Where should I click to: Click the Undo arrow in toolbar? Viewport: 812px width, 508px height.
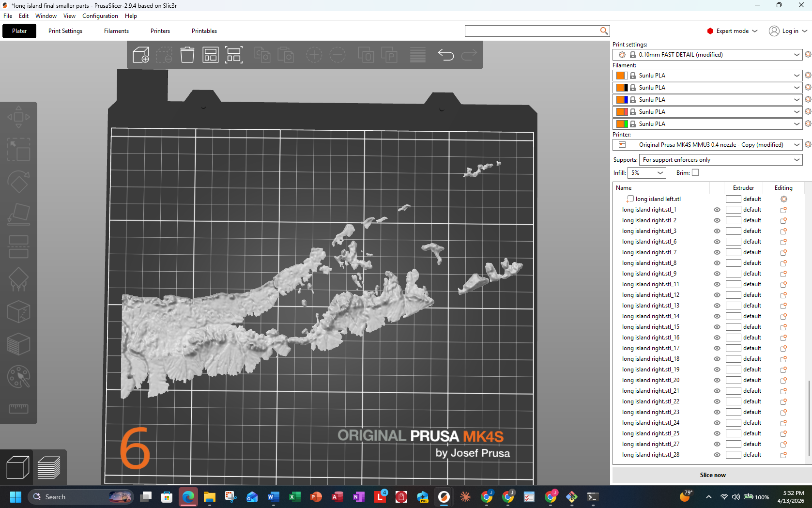pos(445,55)
